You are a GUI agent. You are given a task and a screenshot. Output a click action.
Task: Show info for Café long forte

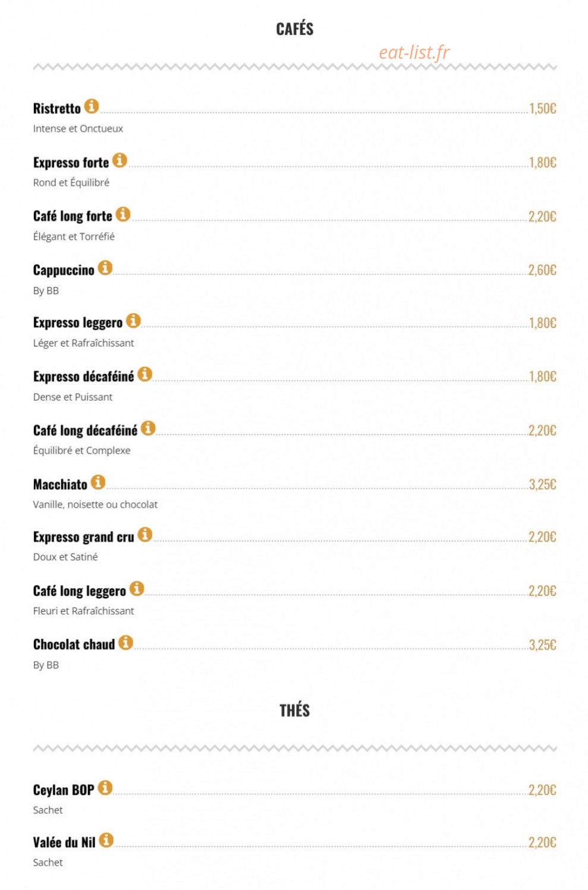(123, 214)
